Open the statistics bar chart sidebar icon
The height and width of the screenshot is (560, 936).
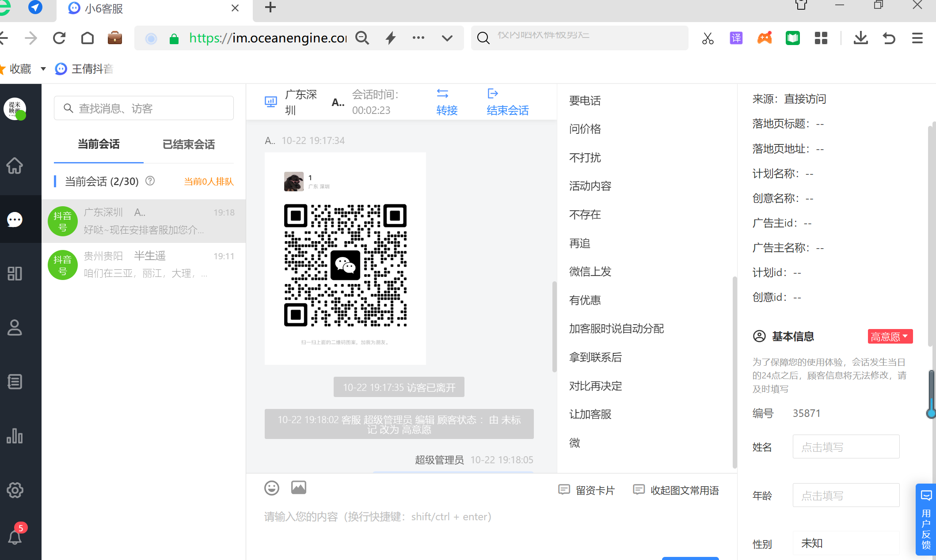click(15, 436)
